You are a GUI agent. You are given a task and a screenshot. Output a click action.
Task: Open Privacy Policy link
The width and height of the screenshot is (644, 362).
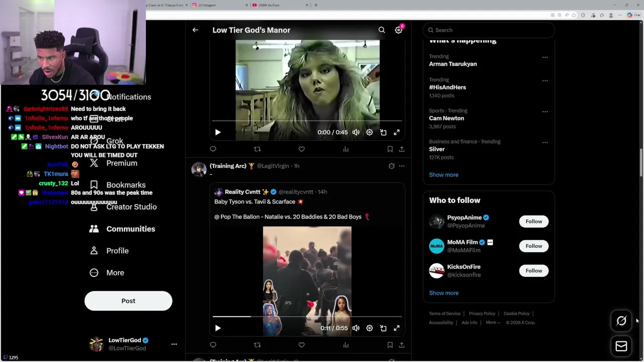click(482, 314)
